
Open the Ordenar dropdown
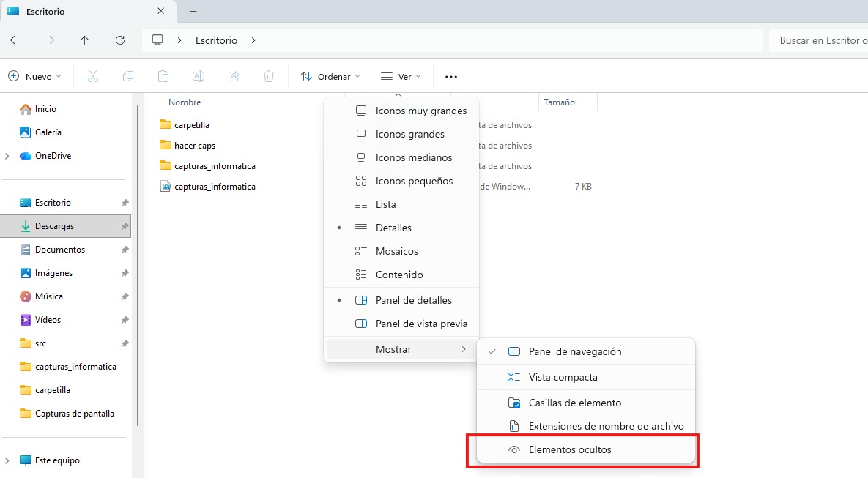pyautogui.click(x=330, y=76)
